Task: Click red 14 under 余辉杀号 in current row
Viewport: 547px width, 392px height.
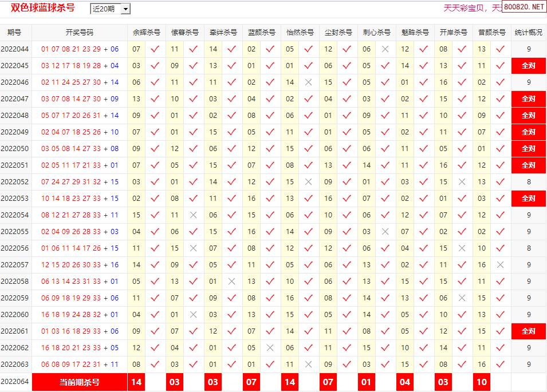Action: [136, 382]
